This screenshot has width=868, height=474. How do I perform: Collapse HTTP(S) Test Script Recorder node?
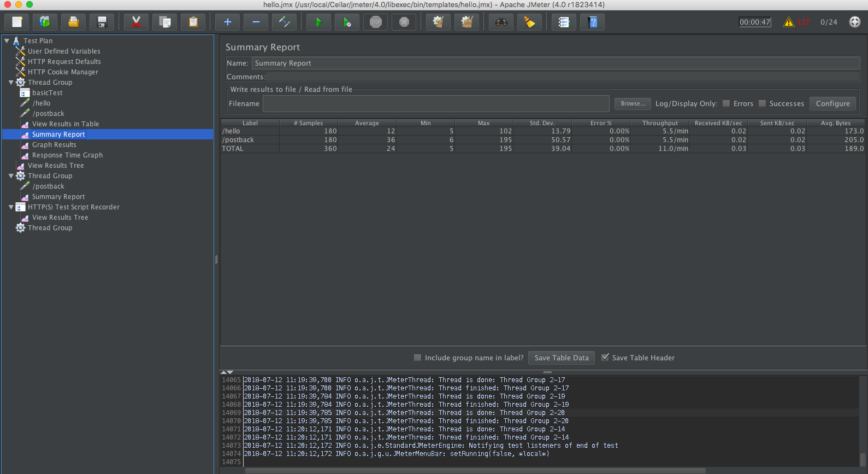11,207
